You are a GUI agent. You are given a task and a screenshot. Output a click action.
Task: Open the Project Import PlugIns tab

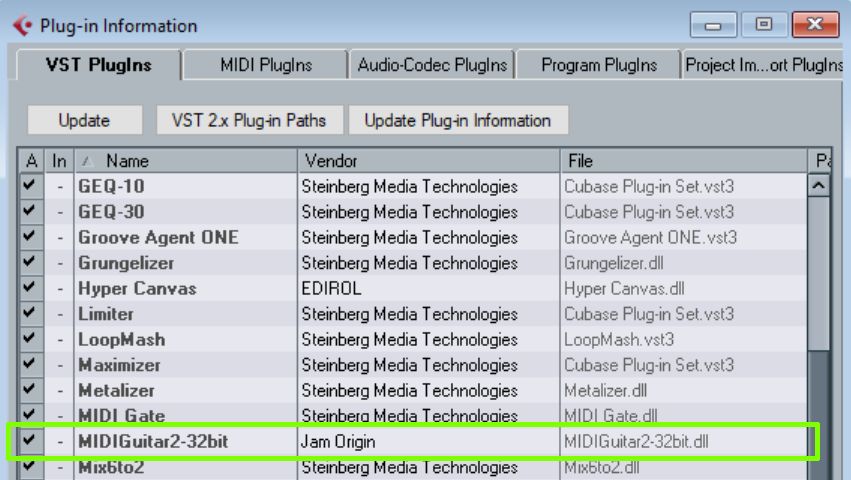[x=764, y=65]
